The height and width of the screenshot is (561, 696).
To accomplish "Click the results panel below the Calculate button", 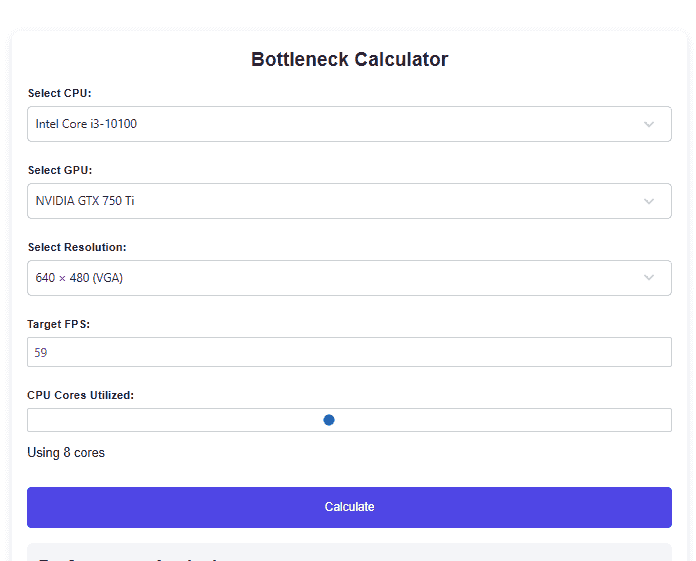I will tap(349, 552).
